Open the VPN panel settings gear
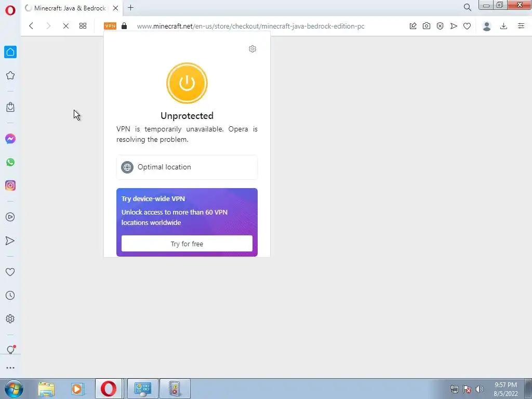 pyautogui.click(x=252, y=49)
